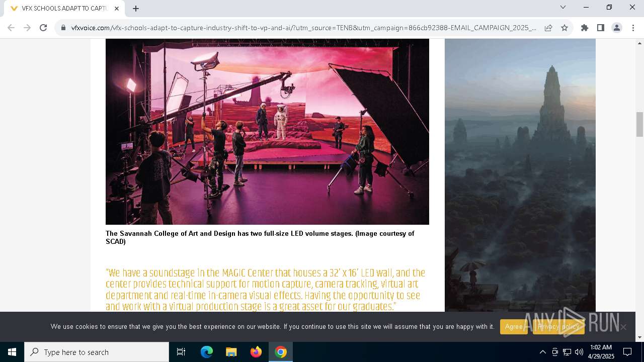
Task: Open the network status tray icon
Action: coord(567,352)
